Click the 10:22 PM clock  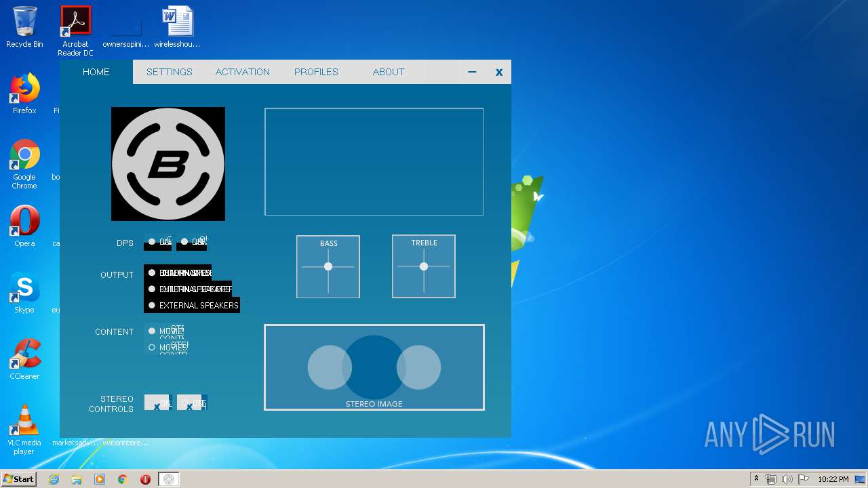833,479
